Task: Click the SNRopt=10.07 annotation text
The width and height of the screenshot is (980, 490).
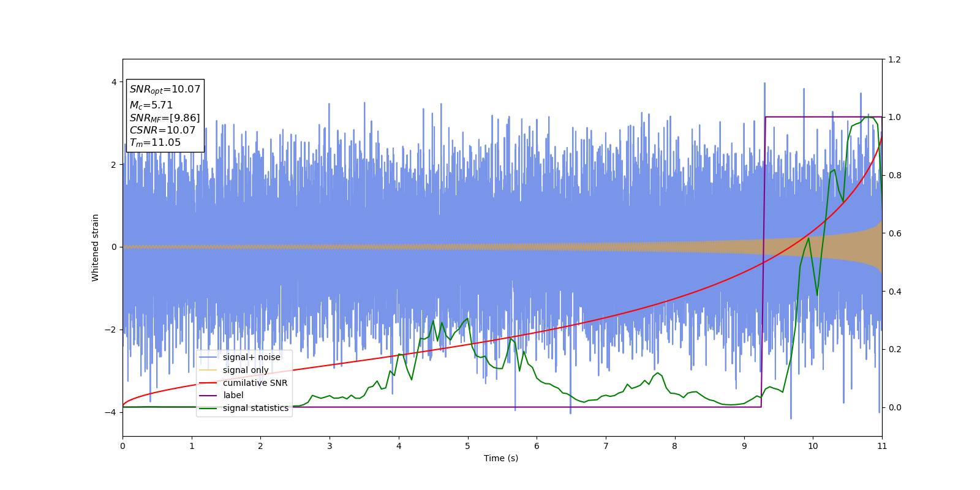Action: [x=165, y=89]
